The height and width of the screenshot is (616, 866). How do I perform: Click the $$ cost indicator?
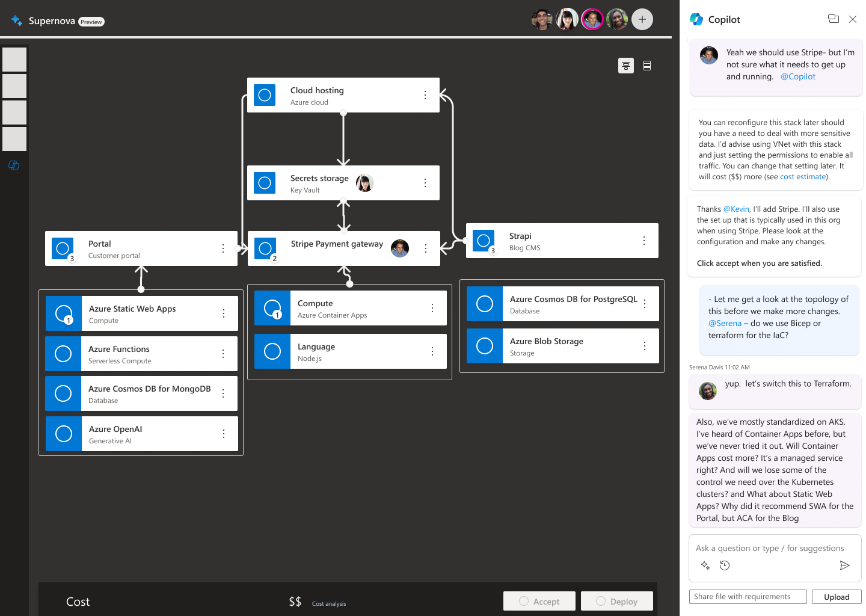[295, 602]
